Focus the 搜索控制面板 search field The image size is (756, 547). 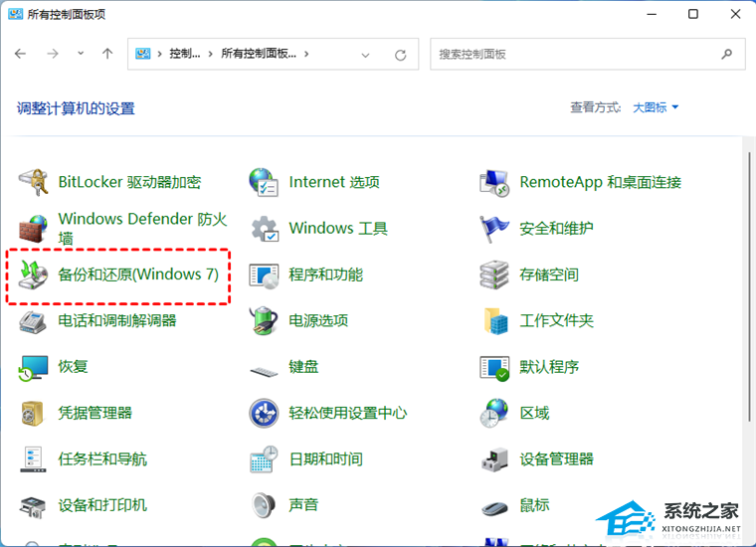tap(587, 54)
